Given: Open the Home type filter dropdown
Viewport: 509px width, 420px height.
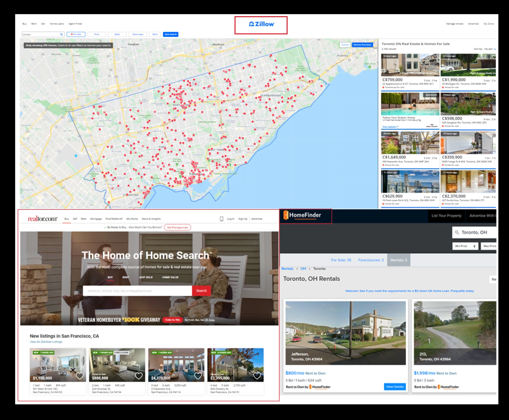Looking at the screenshot, I should pyautogui.click(x=138, y=34).
